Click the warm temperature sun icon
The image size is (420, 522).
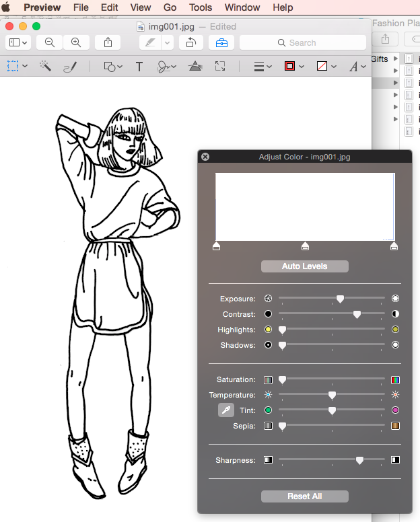[395, 395]
